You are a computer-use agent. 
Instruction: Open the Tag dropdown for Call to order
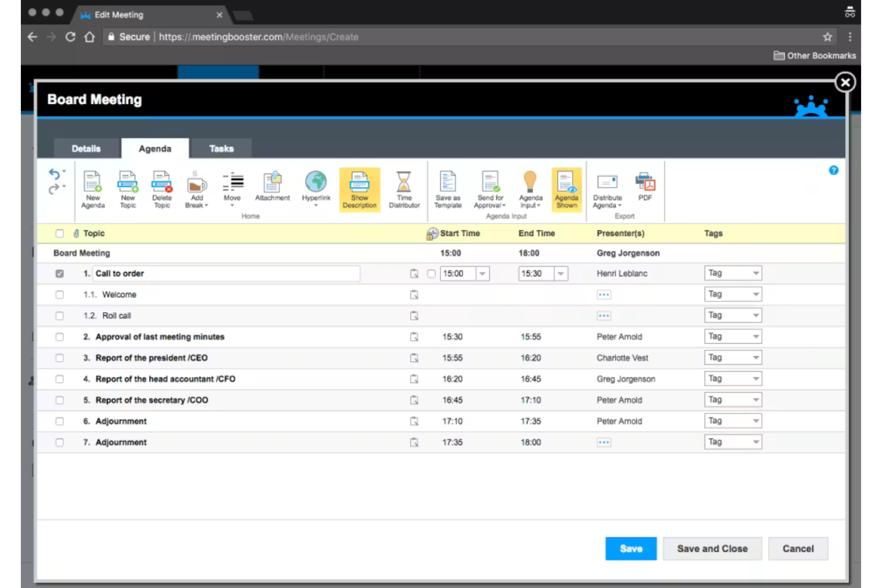[733, 273]
